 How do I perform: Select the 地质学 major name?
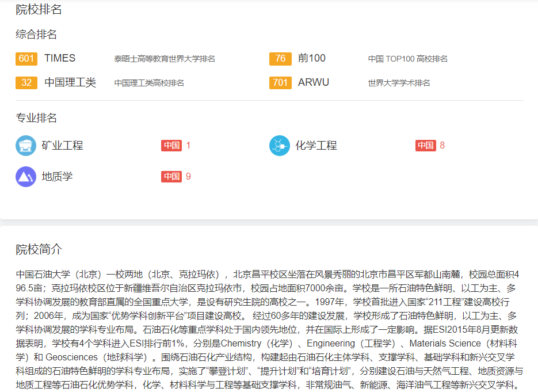pyautogui.click(x=57, y=177)
